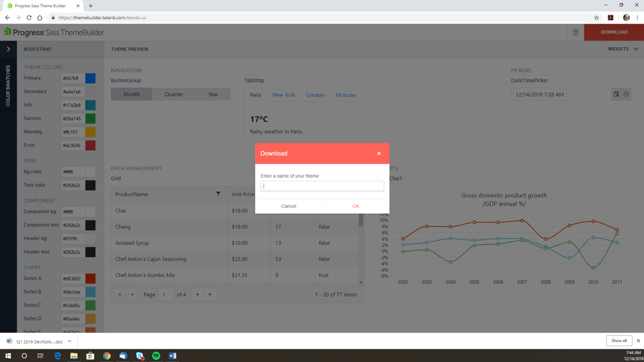
Task: Open ProductName column filter icon
Action: click(218, 194)
